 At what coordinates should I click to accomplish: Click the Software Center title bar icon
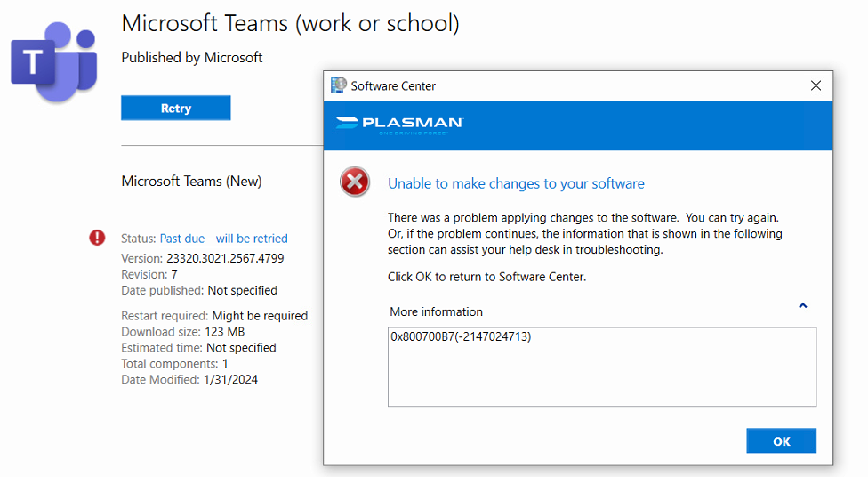pyautogui.click(x=338, y=85)
